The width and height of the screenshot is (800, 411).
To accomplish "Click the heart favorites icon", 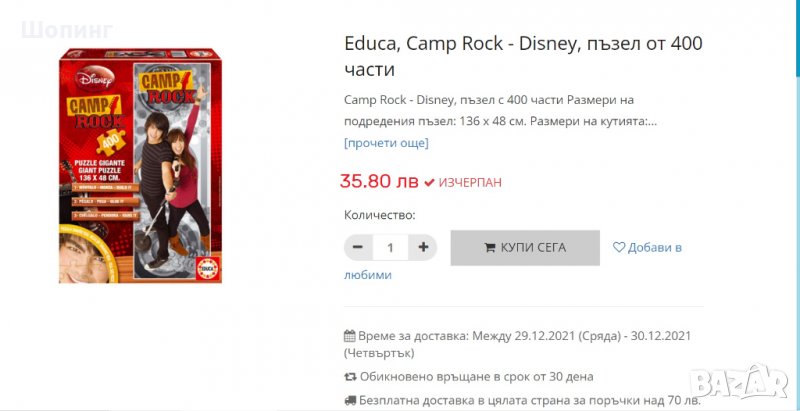I will (619, 247).
